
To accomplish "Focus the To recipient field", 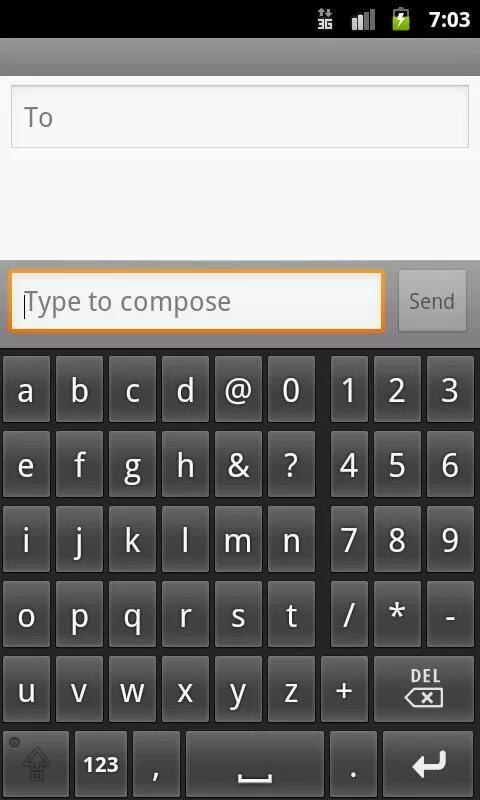I will pyautogui.click(x=240, y=117).
